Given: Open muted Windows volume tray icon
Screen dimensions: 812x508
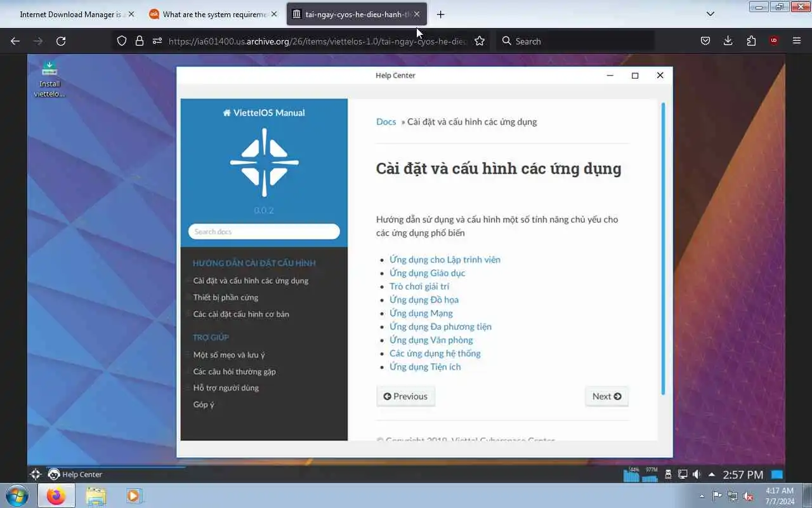Looking at the screenshot, I should click(748, 496).
